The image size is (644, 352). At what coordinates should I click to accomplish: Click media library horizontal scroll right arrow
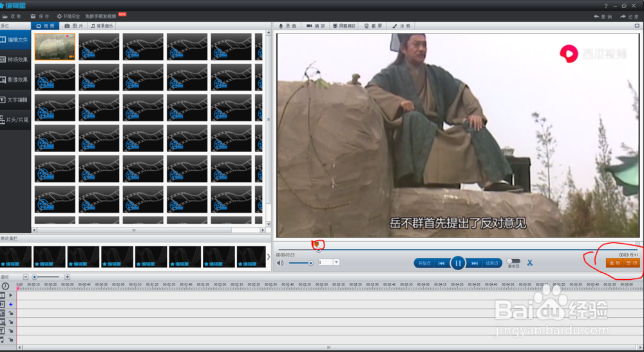[263, 230]
